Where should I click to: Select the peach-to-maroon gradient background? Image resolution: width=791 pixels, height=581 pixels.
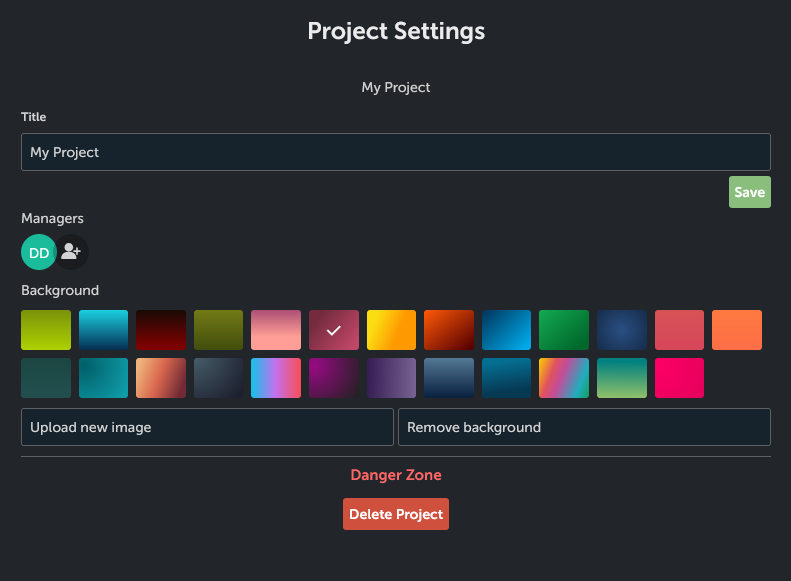(161, 378)
